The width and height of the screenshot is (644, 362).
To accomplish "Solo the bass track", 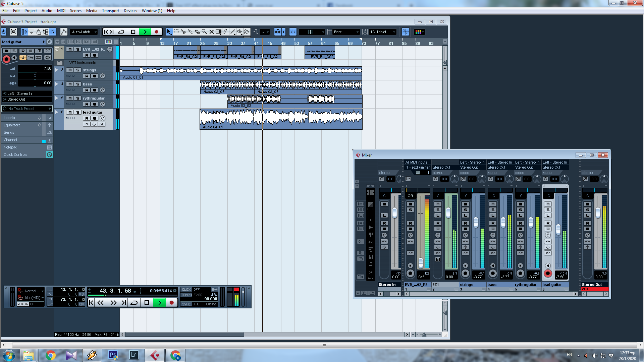I will coord(78,84).
